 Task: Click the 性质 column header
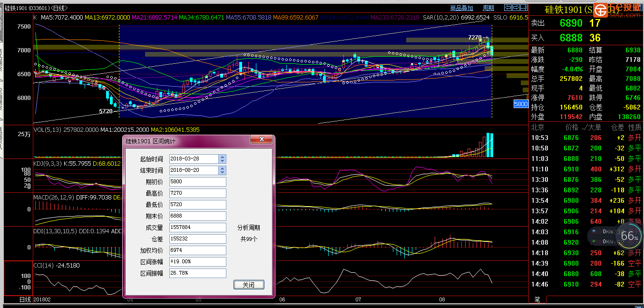coord(634,128)
